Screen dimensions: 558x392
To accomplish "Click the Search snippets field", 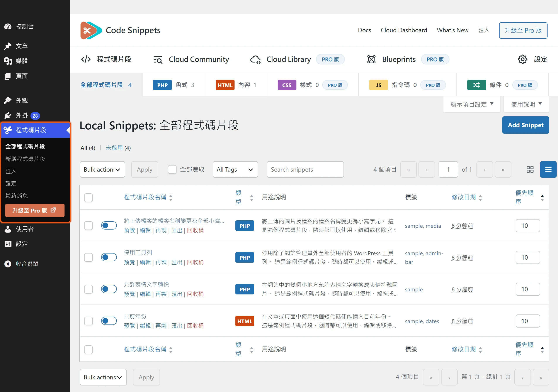I will (x=305, y=169).
